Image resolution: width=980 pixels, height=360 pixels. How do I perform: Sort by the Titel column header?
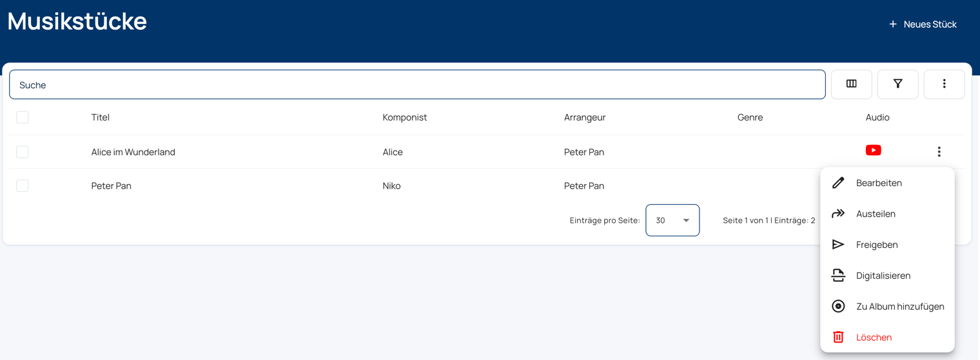(101, 117)
